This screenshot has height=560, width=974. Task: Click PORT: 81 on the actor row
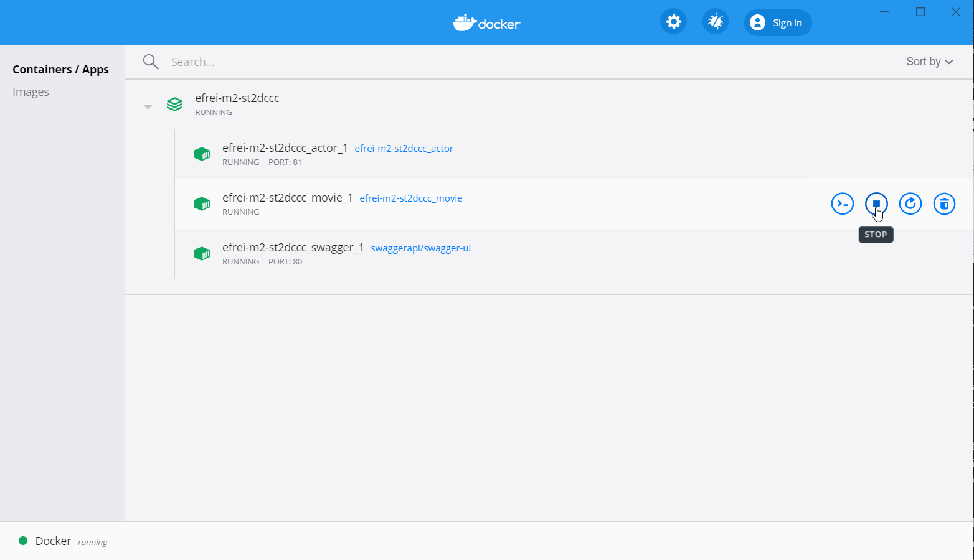tap(285, 162)
